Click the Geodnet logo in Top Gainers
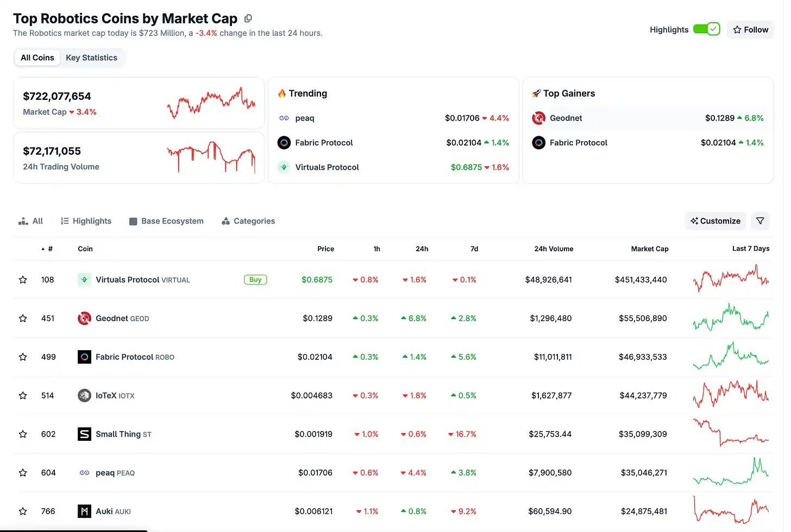791x532 pixels. click(538, 118)
